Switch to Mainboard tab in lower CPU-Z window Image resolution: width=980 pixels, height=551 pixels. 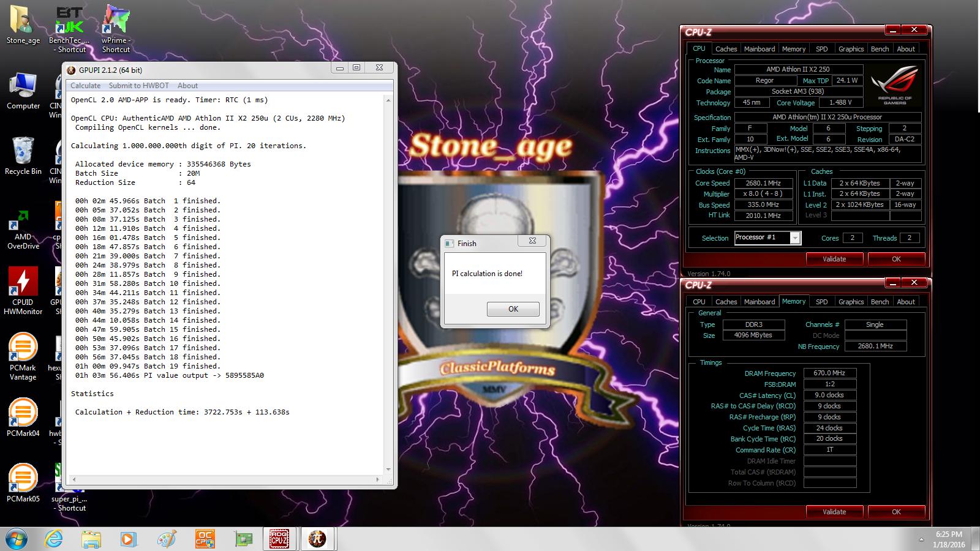pyautogui.click(x=759, y=302)
